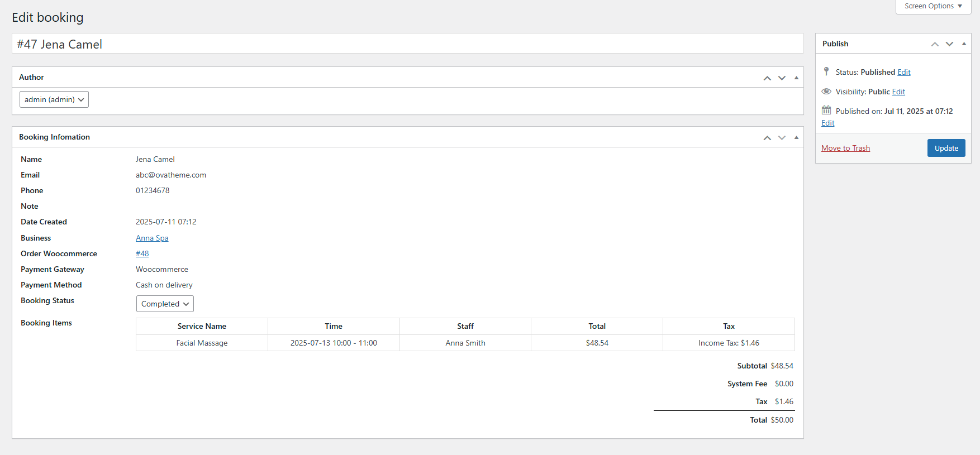
Task: Move Author panel up using arrow icon
Action: tap(767, 78)
